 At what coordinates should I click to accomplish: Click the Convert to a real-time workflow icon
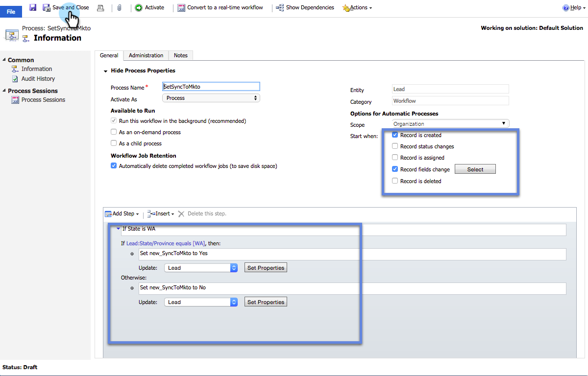pos(181,8)
